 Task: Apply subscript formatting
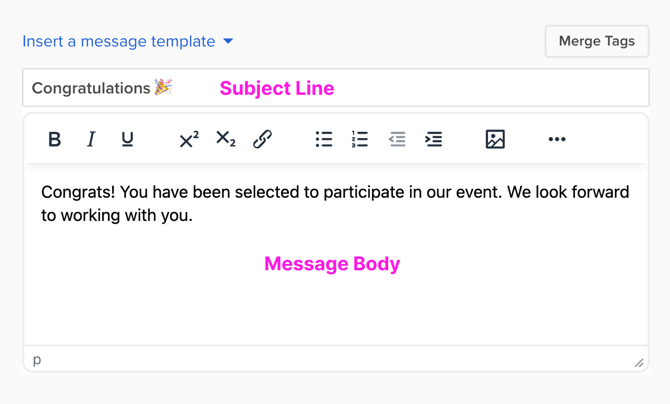coord(226,140)
